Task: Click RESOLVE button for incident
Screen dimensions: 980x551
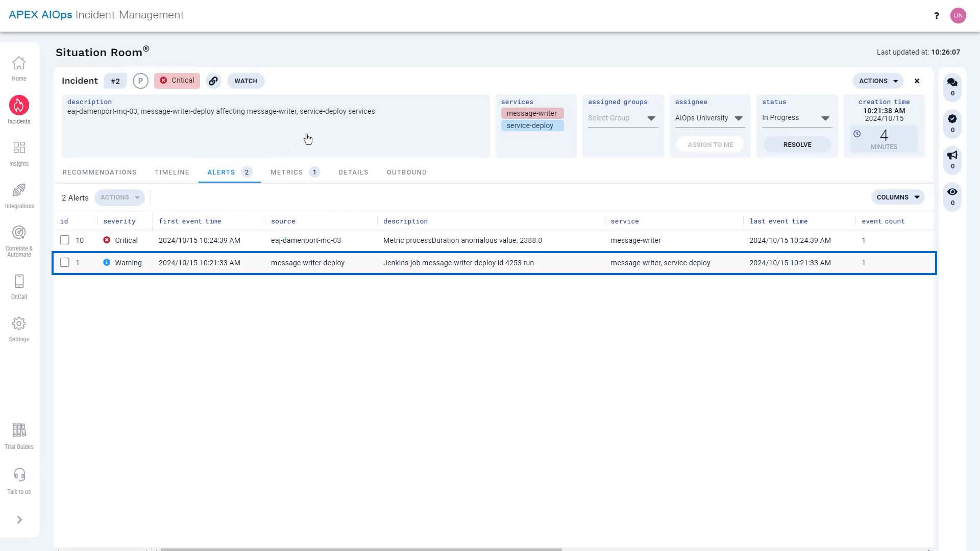Action: click(x=798, y=145)
